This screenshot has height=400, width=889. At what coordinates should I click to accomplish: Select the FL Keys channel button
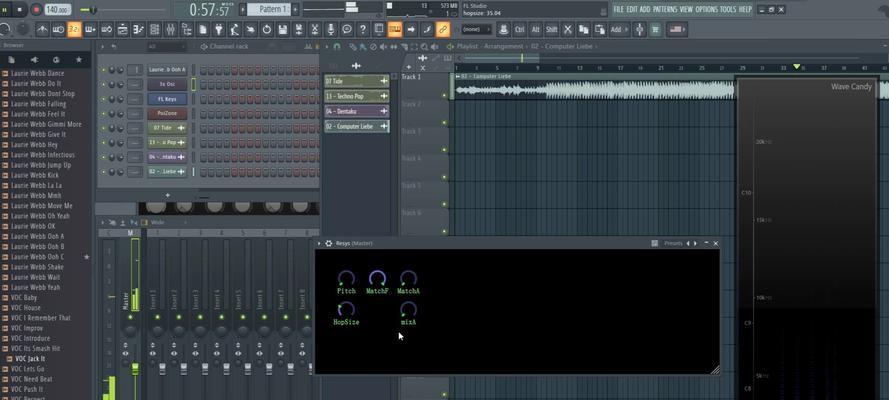coord(167,99)
